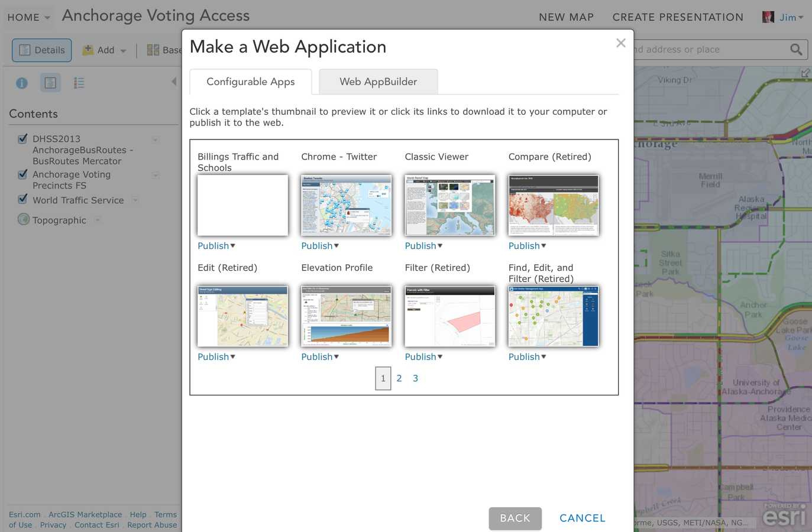Open the Contact Esri footer link
Viewport: 812px width, 532px height.
97,525
